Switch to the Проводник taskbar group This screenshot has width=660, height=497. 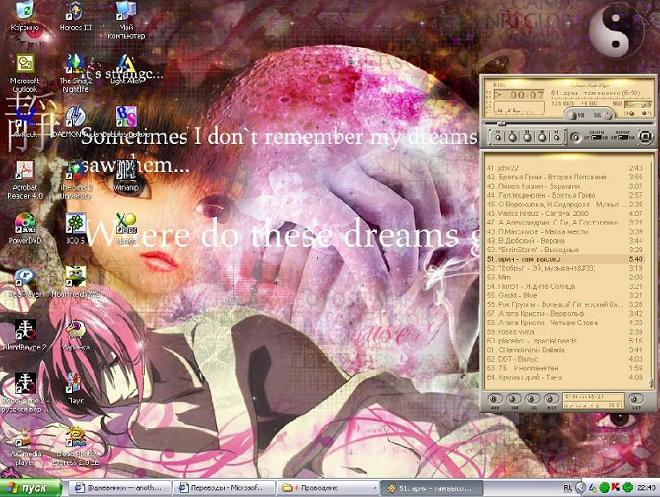tap(327, 488)
